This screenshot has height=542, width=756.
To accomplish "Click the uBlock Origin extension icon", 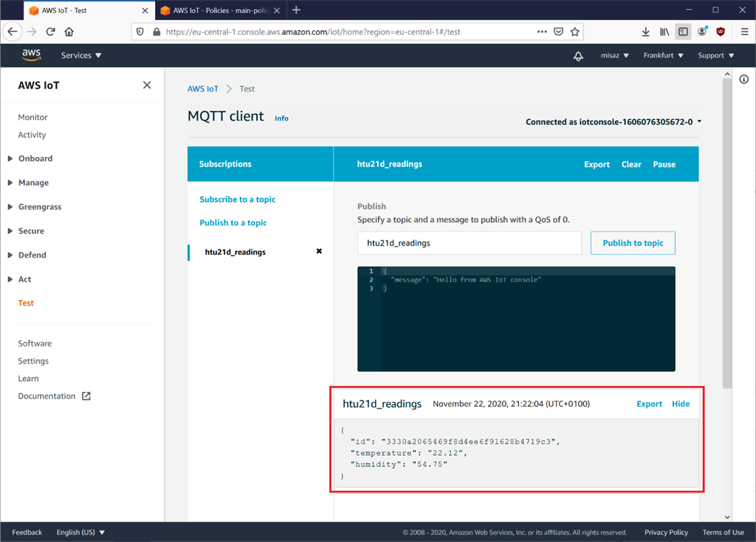I will (x=721, y=32).
